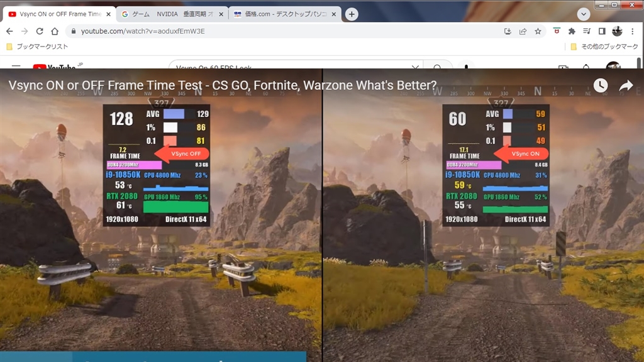Bookmark this page with the star
The height and width of the screenshot is (362, 644).
(538, 31)
